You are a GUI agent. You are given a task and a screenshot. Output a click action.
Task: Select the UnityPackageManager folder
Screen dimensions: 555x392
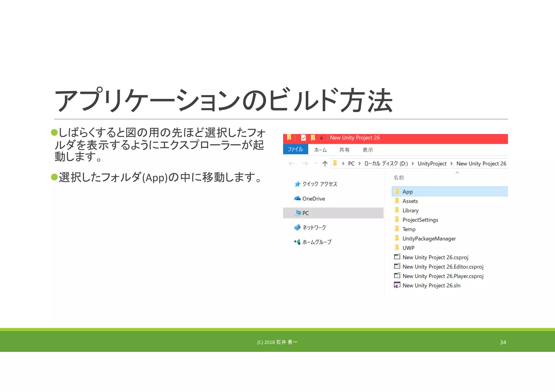coord(429,239)
